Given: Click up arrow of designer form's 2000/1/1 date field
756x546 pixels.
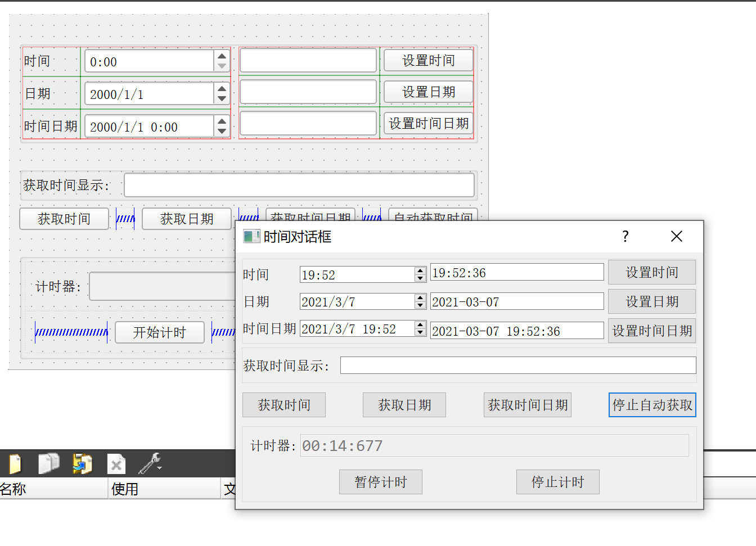Looking at the screenshot, I should pos(222,89).
